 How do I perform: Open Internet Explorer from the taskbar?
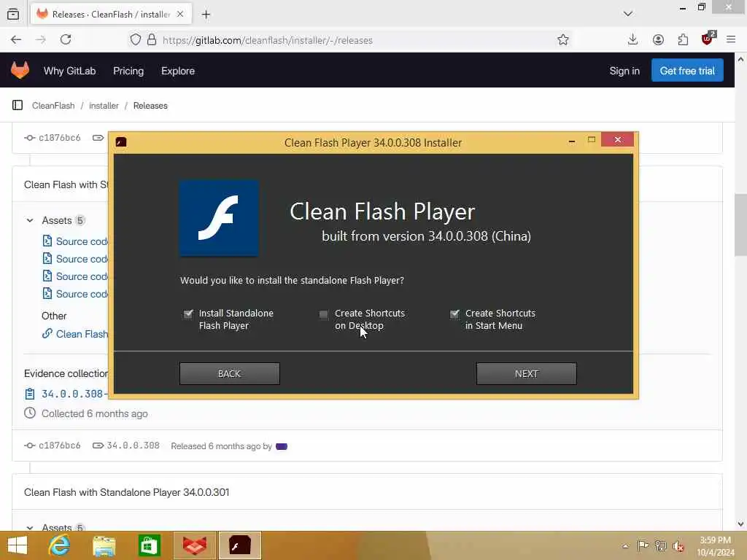pos(59,545)
